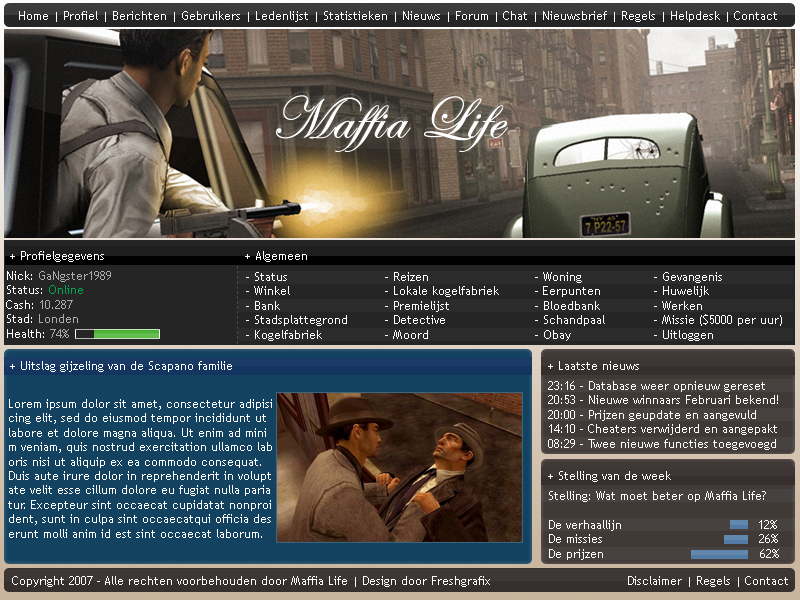Select poll option De verhaallijn
800x600 pixels.
[585, 524]
